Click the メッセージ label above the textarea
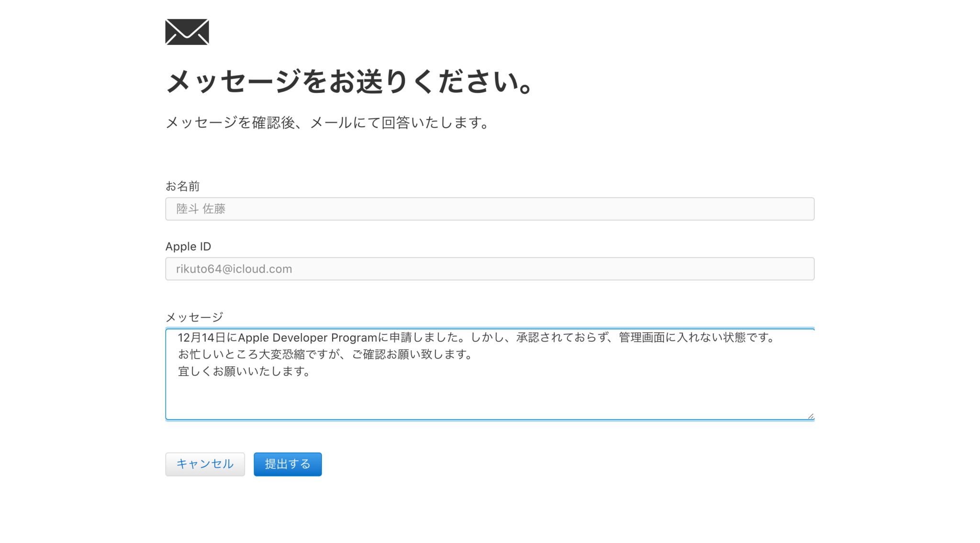This screenshot has height=543, width=980. 194,316
